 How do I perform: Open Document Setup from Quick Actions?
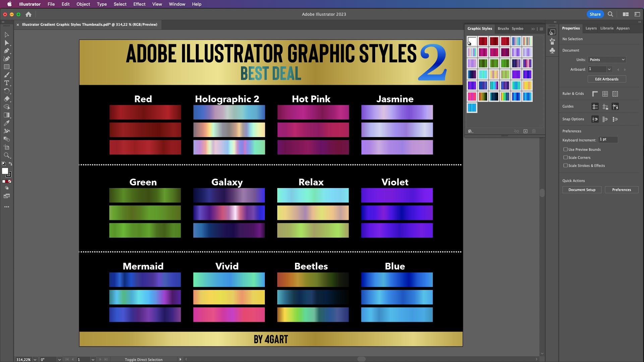point(582,190)
